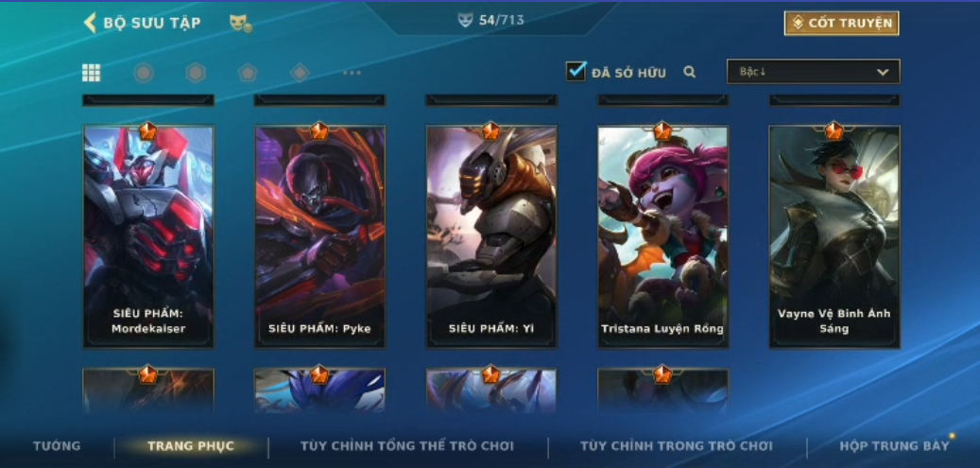The image size is (980, 468).
Task: Filter by the hexagon rarity tier icon
Action: (x=196, y=73)
